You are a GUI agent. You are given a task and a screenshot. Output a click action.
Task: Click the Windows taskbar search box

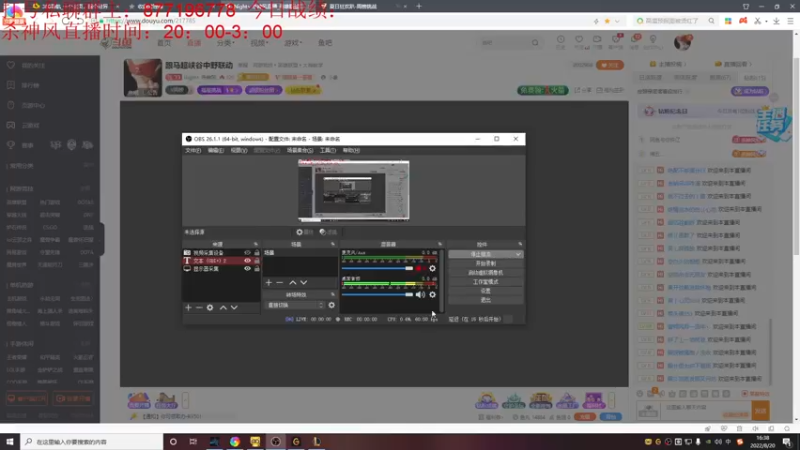[92, 442]
